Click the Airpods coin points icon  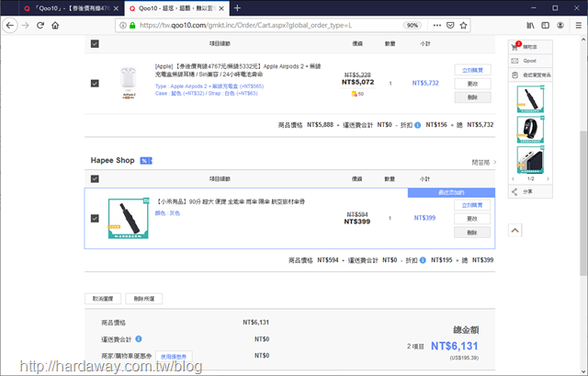click(354, 94)
